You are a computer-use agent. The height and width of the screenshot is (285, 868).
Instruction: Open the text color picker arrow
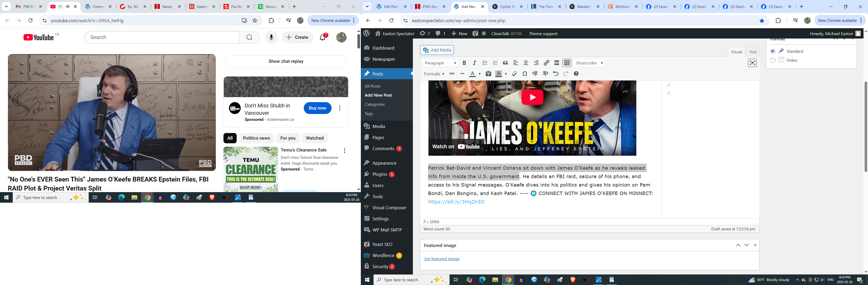pos(479,74)
